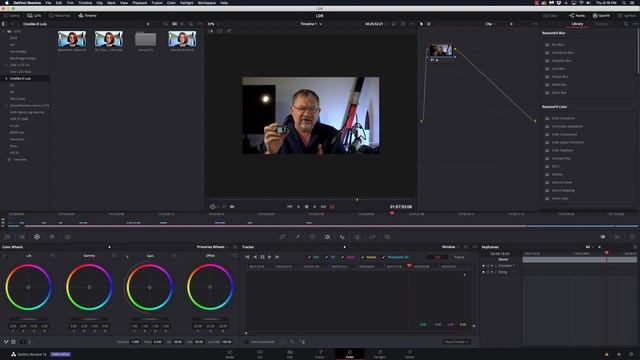Switch to the Settings tab in OpenFX
640x360 pixels.
(601, 24)
